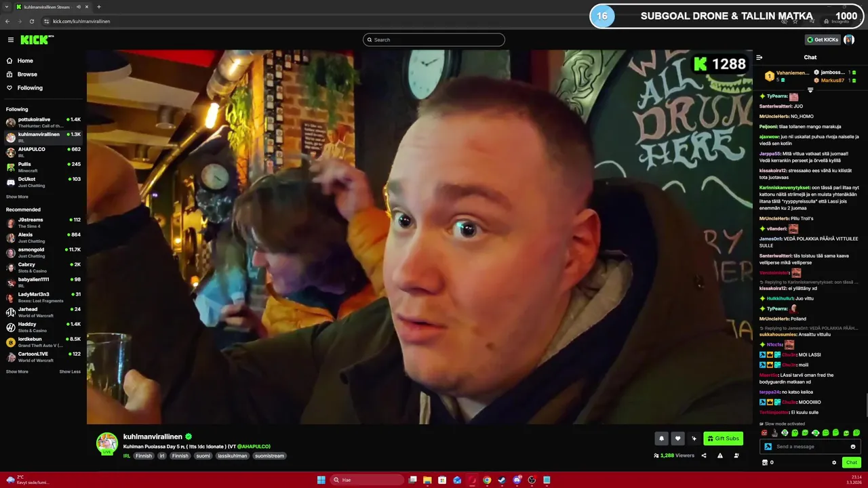Open Discord from the taskbar
The width and height of the screenshot is (868, 488).
coord(517,480)
